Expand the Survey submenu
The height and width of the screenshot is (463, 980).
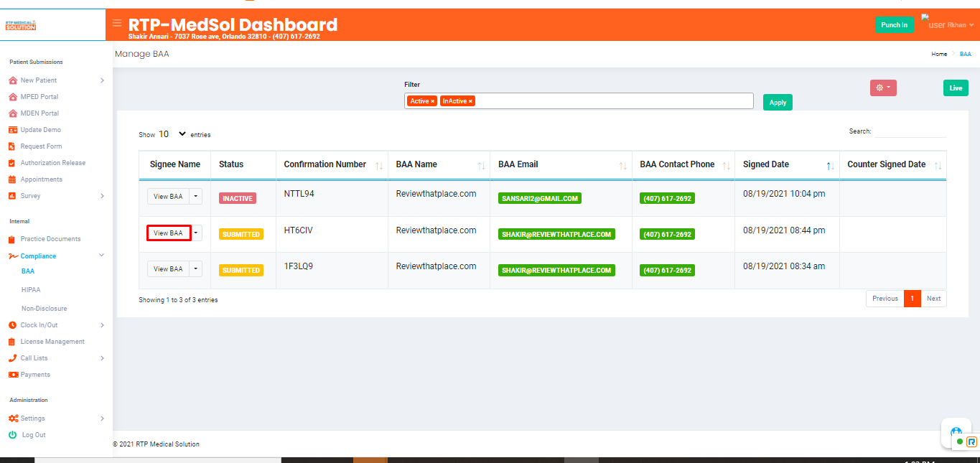[102, 196]
